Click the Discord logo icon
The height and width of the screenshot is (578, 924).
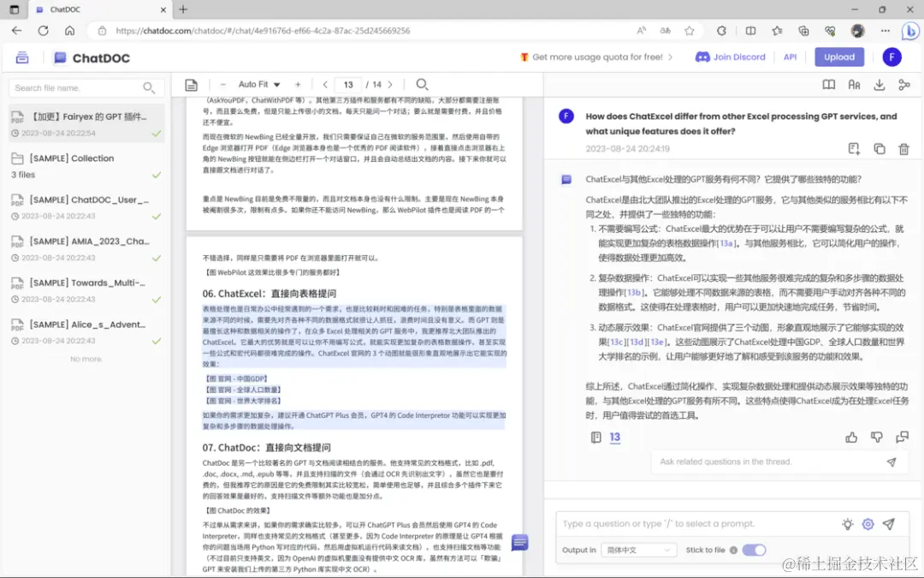tap(702, 57)
